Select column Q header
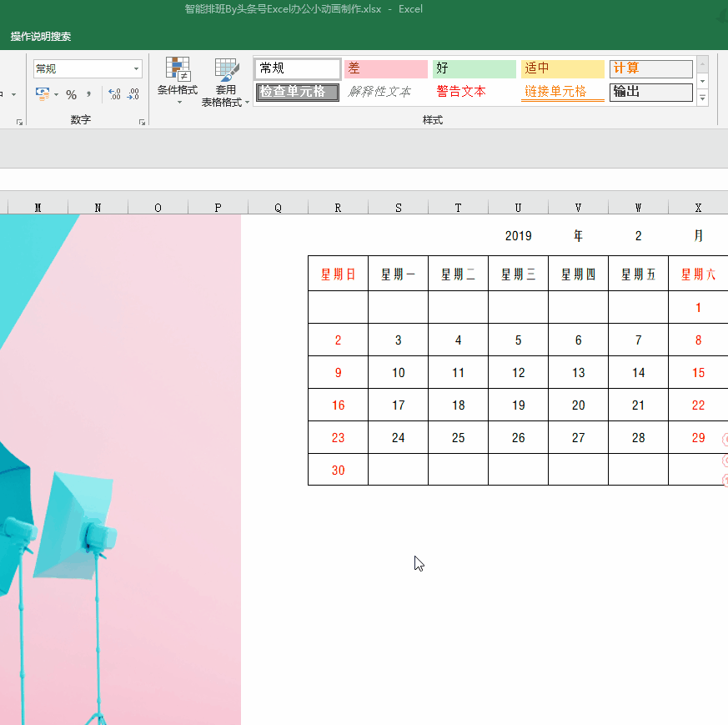Image resolution: width=728 pixels, height=725 pixels. (278, 208)
